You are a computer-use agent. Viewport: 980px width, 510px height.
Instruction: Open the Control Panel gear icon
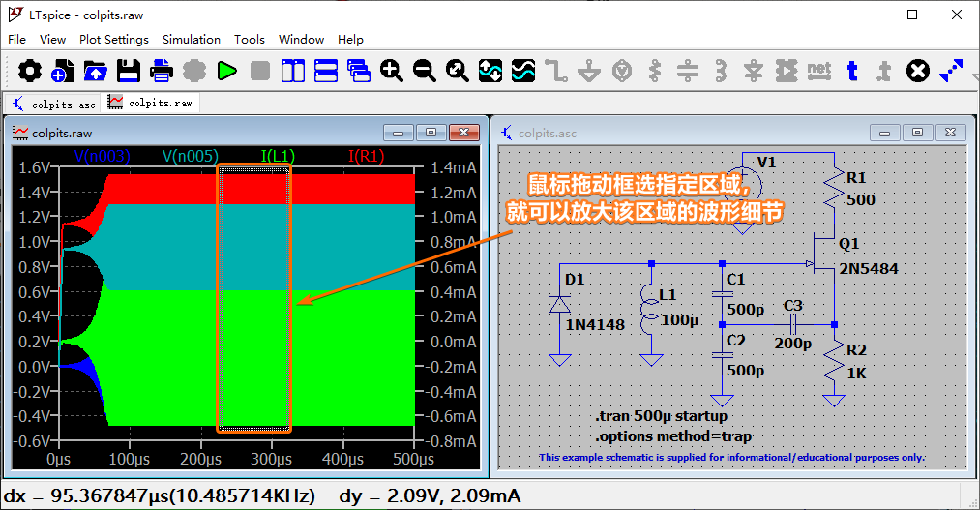pos(29,71)
